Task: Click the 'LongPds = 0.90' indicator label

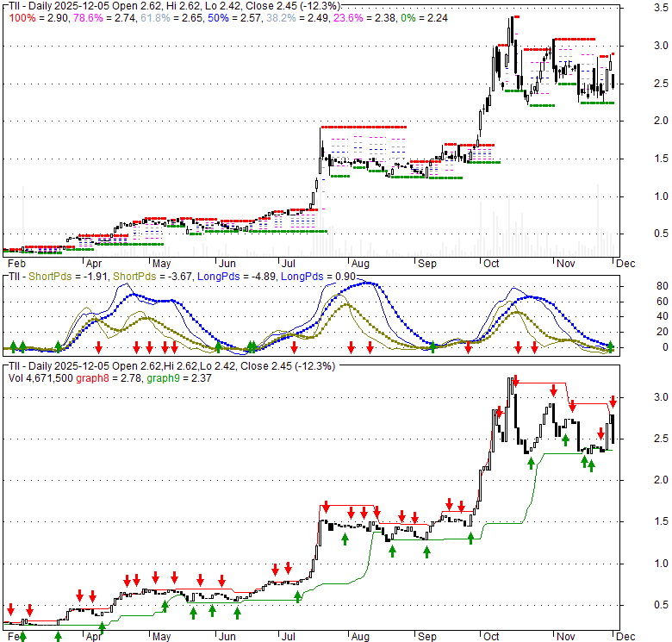Action: (x=318, y=277)
